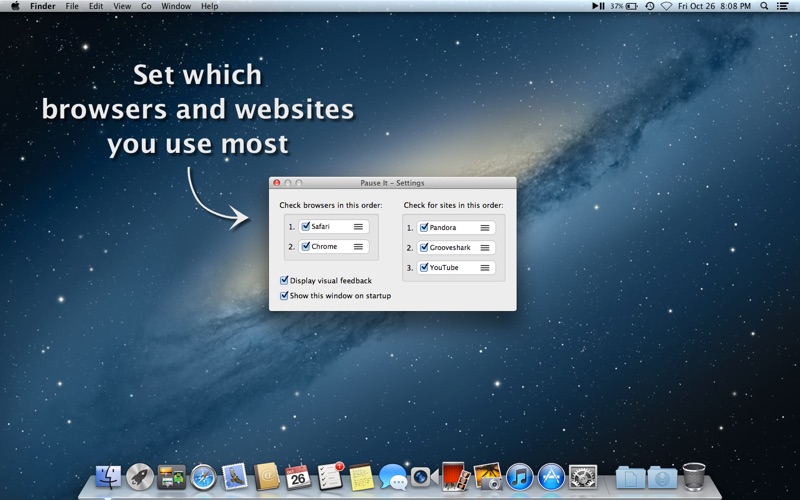Click the reorder handle next to Chrome

tap(358, 247)
